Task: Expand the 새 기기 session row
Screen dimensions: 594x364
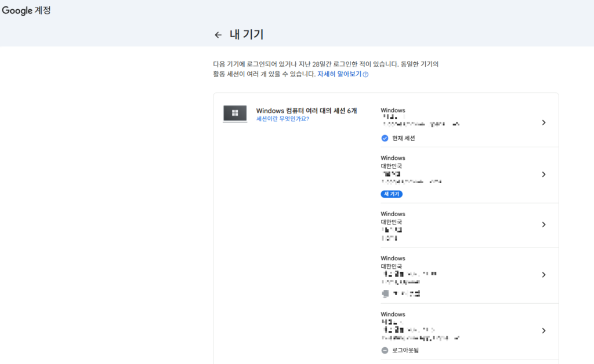Action: (544, 174)
